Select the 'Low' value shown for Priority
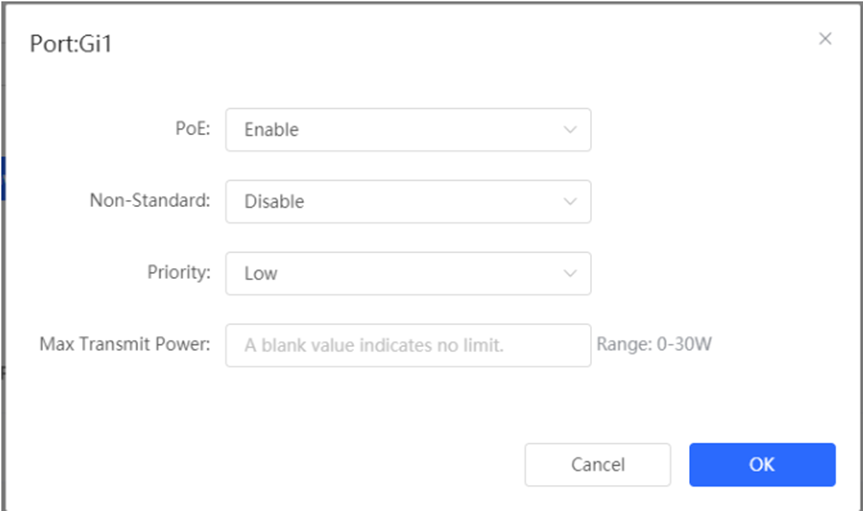Image resolution: width=863 pixels, height=511 pixels. click(x=261, y=273)
